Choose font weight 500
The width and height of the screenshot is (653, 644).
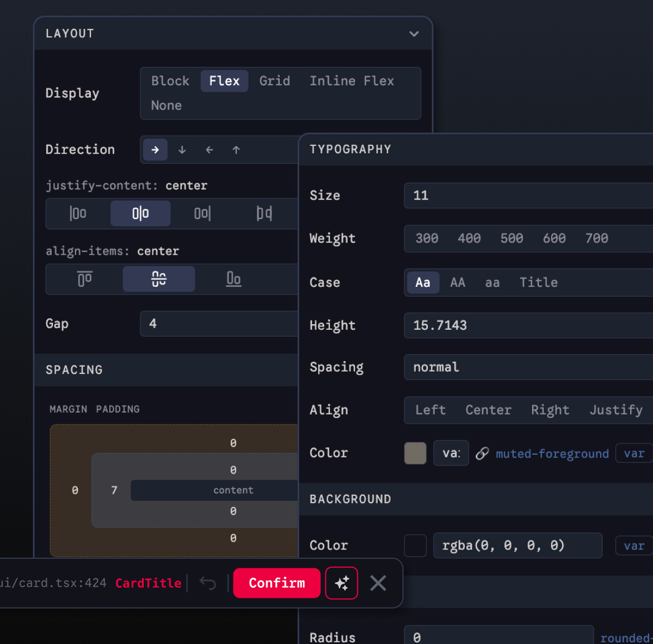click(x=512, y=238)
